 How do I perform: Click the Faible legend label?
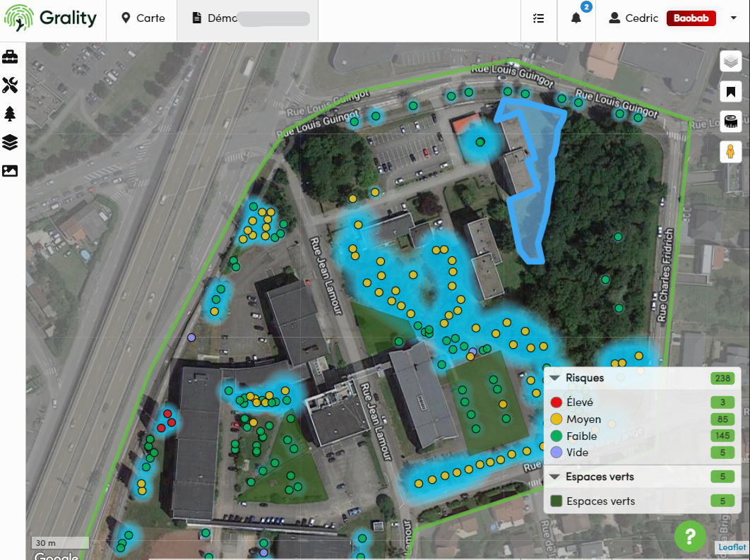click(x=582, y=436)
